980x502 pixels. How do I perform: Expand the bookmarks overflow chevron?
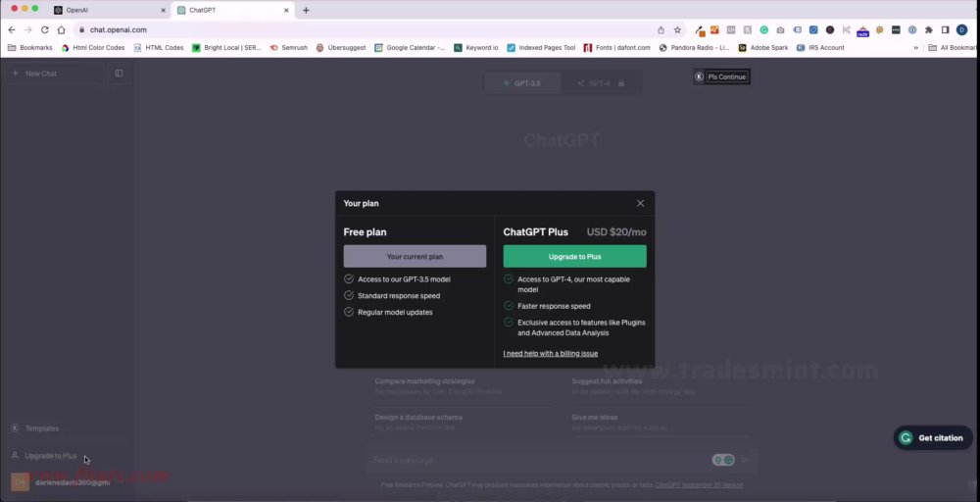coord(916,47)
